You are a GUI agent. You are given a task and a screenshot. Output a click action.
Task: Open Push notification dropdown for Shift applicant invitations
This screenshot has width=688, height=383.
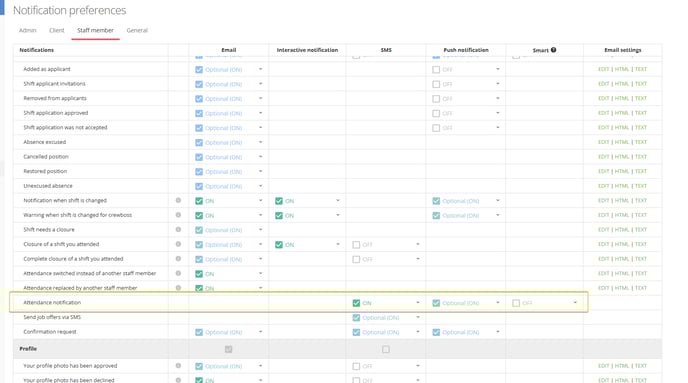(498, 84)
